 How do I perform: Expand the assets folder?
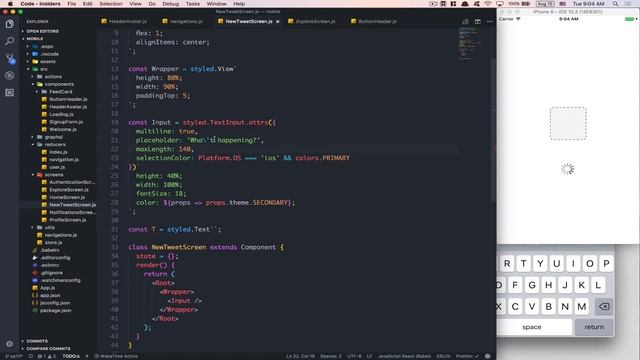48,61
